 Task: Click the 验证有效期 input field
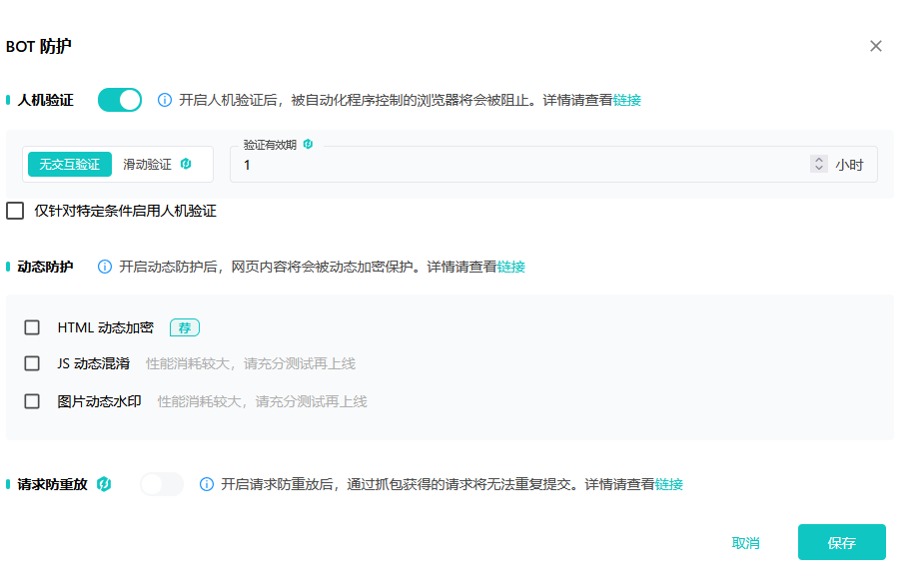coord(519,165)
